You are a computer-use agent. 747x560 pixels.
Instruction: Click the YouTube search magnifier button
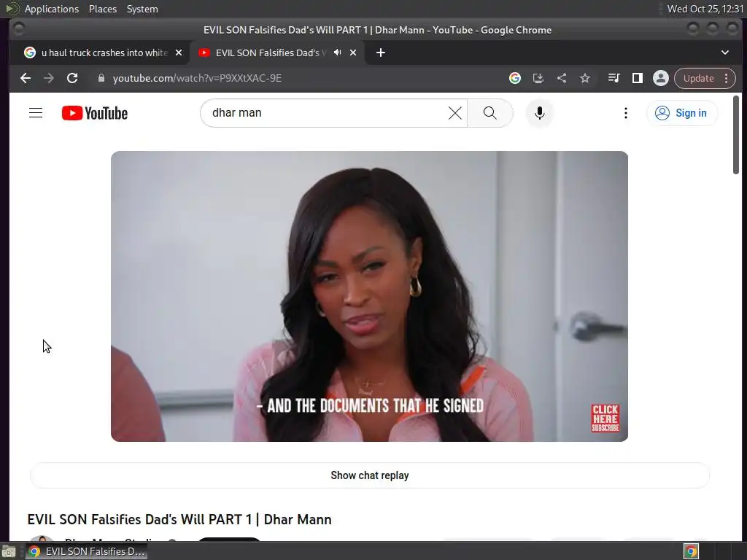point(489,113)
